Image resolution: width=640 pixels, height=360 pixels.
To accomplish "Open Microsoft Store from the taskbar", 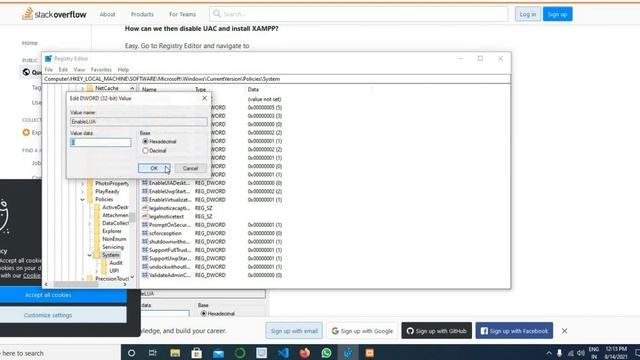I will pyautogui.click(x=196, y=353).
